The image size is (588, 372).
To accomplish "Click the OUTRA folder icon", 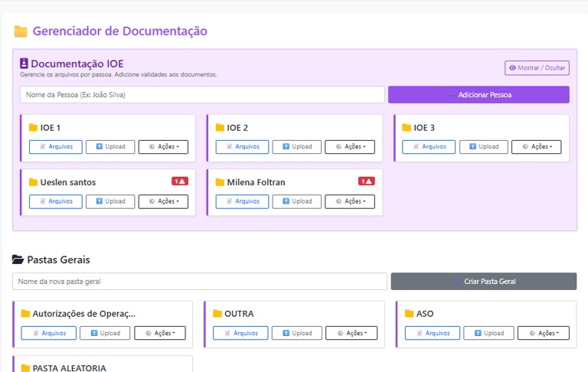I will pyautogui.click(x=217, y=314).
